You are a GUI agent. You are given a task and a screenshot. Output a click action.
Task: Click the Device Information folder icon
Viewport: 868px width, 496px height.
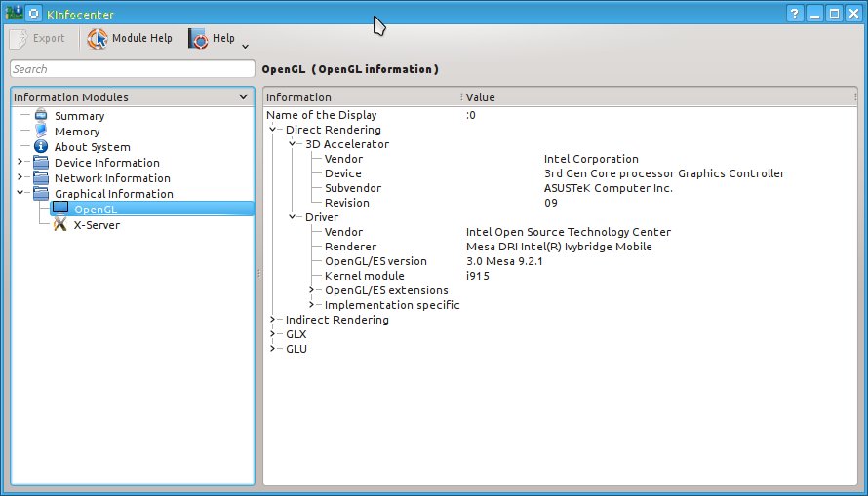(41, 163)
